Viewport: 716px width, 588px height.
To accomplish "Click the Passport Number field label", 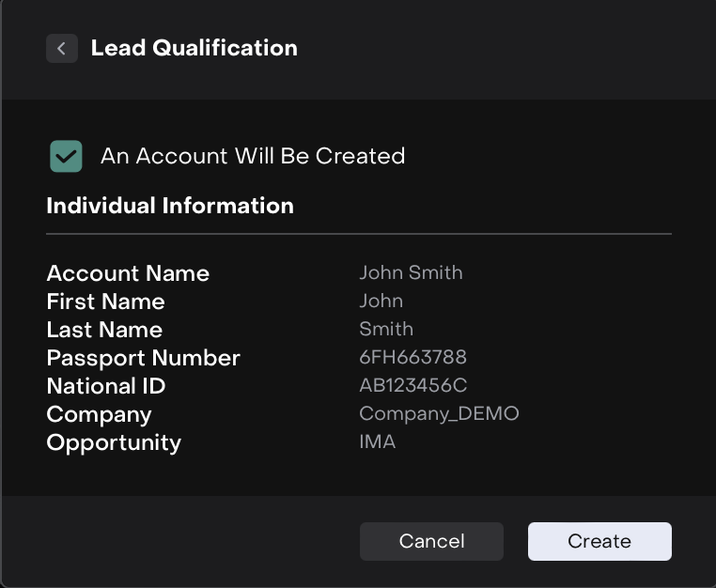I will click(143, 358).
